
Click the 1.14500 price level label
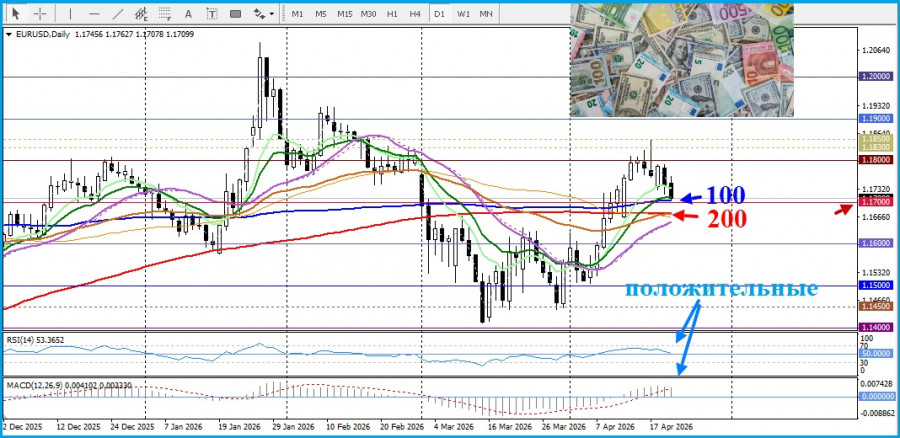[875, 307]
